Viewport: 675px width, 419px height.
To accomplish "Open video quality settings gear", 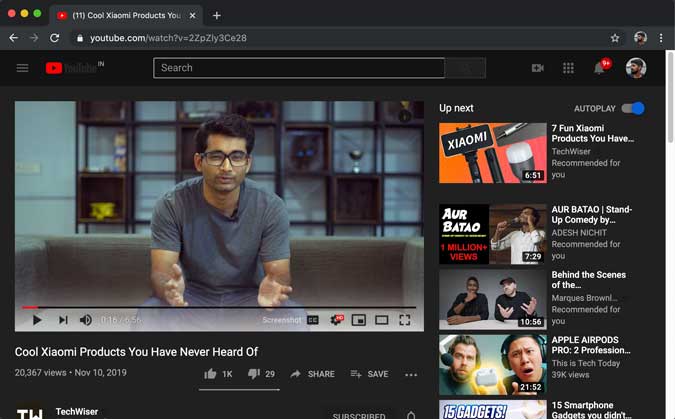I will pos(336,320).
